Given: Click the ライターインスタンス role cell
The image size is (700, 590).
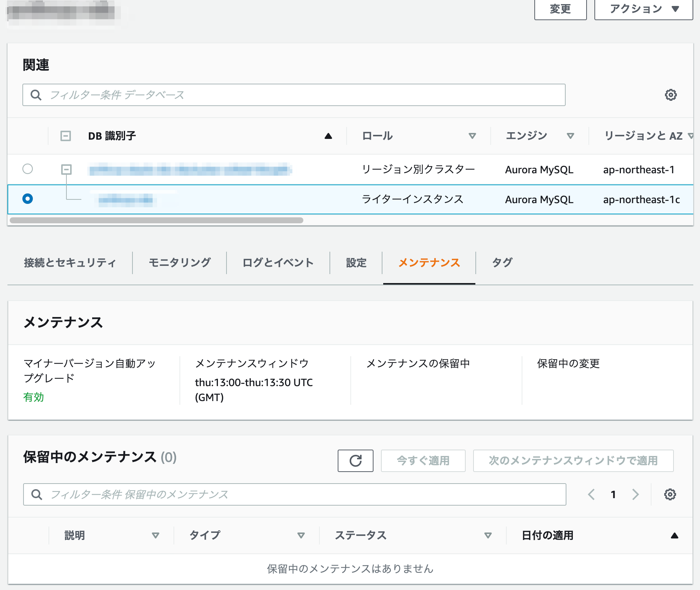Looking at the screenshot, I should pos(412,199).
